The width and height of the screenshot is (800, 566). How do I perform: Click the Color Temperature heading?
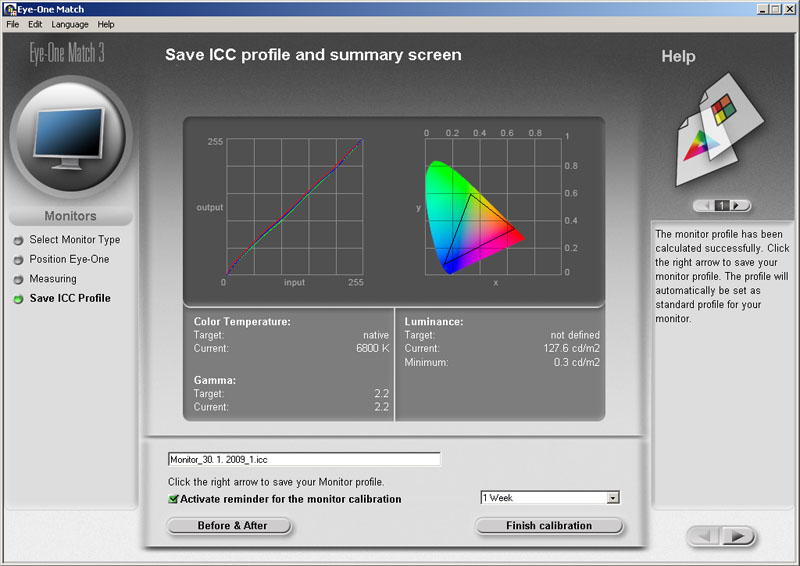(242, 322)
